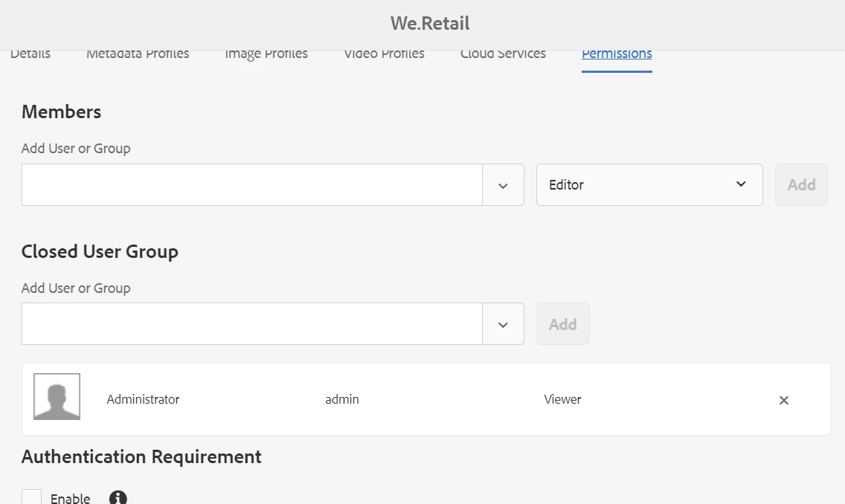Click the Viewer role text
This screenshot has width=845, height=504.
[562, 399]
